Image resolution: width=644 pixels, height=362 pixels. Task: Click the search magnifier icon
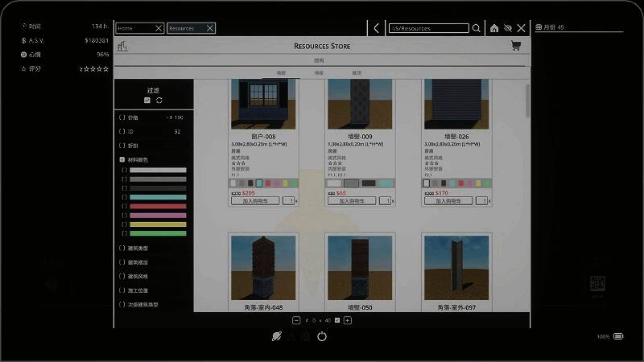tap(477, 28)
